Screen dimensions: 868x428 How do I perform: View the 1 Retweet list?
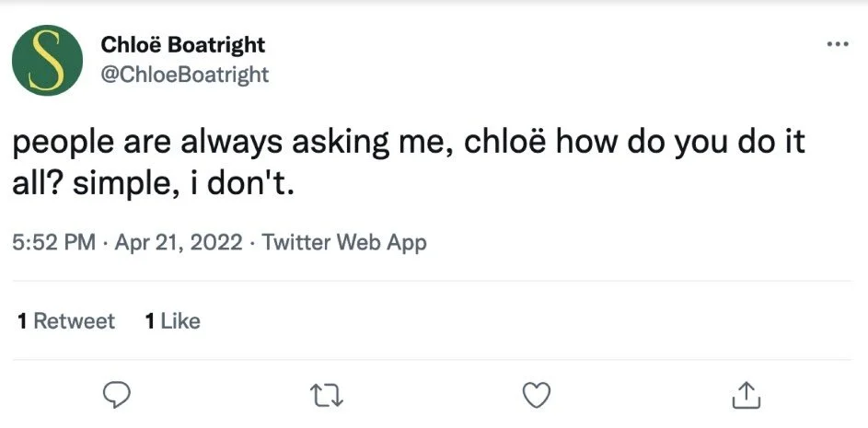pos(66,320)
